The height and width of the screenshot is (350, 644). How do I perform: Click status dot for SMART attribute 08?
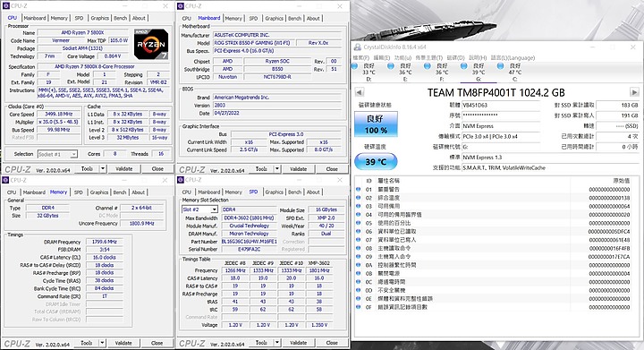click(x=358, y=248)
